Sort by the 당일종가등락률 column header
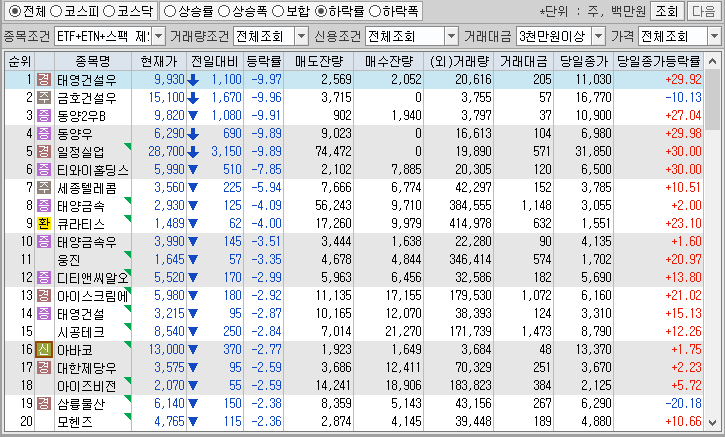This screenshot has height=437, width=725. pos(658,62)
